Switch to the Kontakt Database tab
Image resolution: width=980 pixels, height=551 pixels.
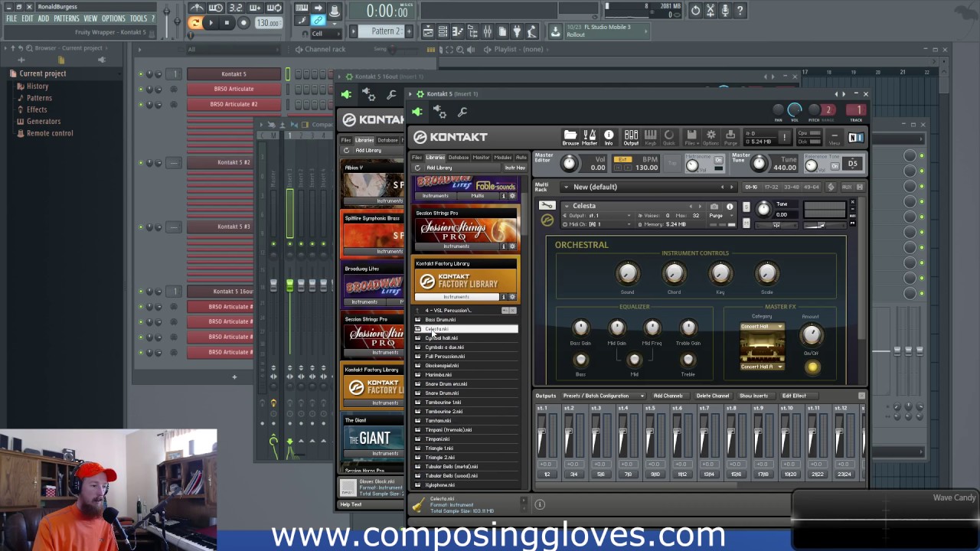pyautogui.click(x=459, y=158)
